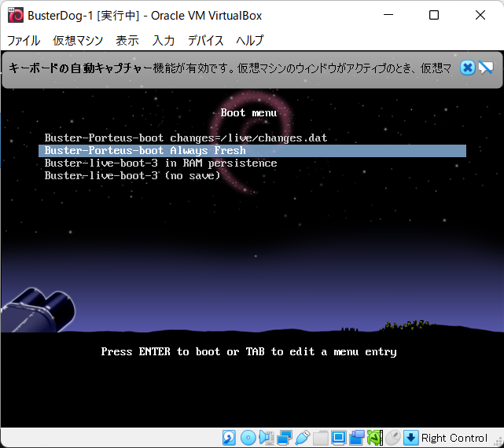Click the USB devices indicator icon

(302, 438)
